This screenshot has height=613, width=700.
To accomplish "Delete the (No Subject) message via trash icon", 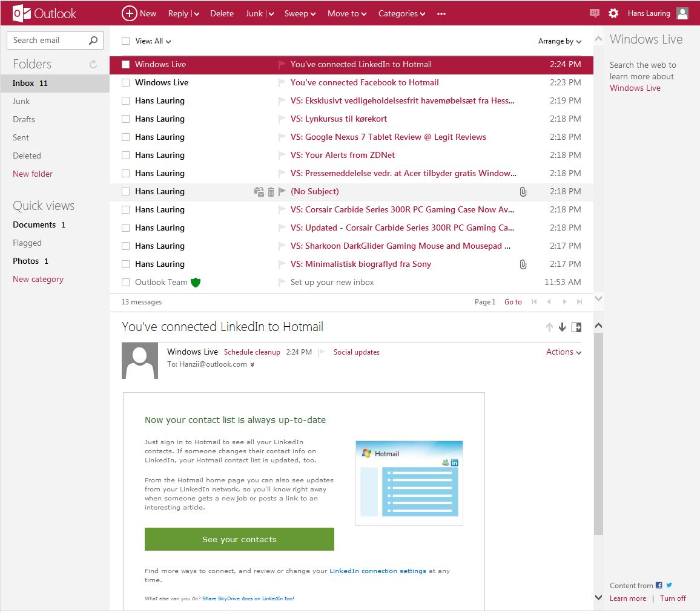I will 271,192.
